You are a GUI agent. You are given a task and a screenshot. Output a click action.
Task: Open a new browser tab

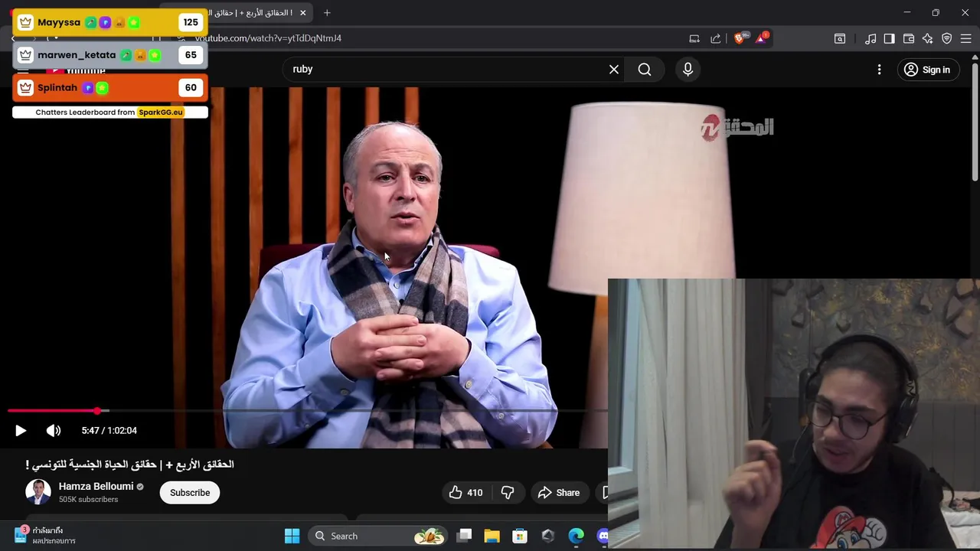click(x=327, y=13)
